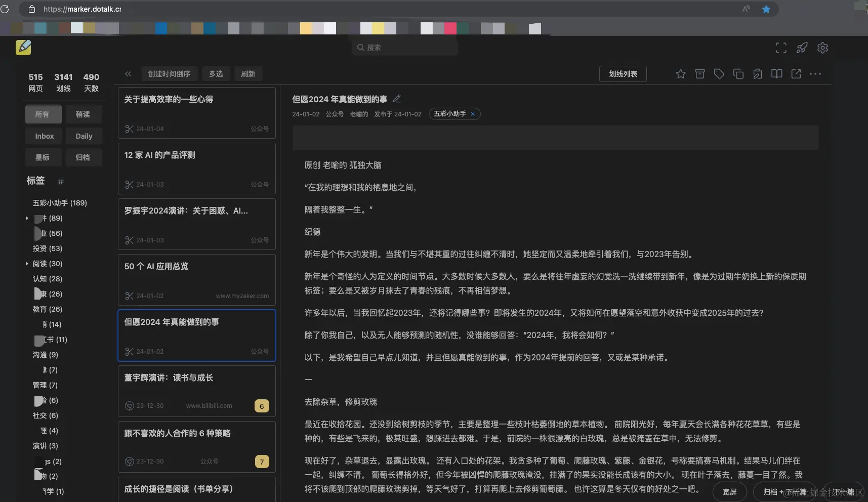Click the 3141 划线 counter
The image size is (868, 502).
(63, 82)
